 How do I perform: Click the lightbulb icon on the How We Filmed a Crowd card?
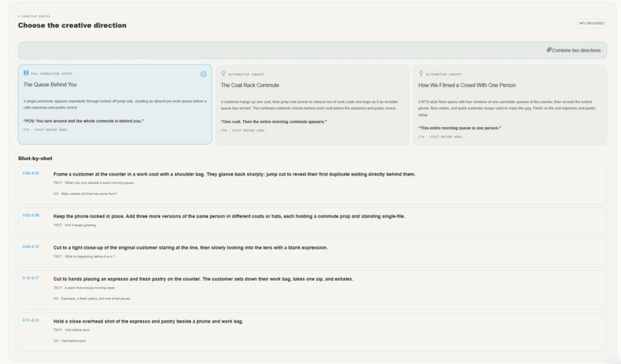tap(421, 74)
